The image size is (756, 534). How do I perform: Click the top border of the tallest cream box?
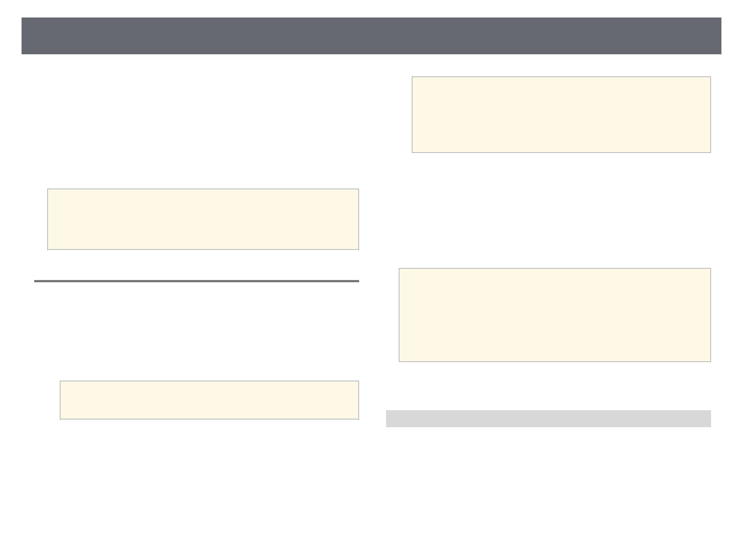pos(554,269)
